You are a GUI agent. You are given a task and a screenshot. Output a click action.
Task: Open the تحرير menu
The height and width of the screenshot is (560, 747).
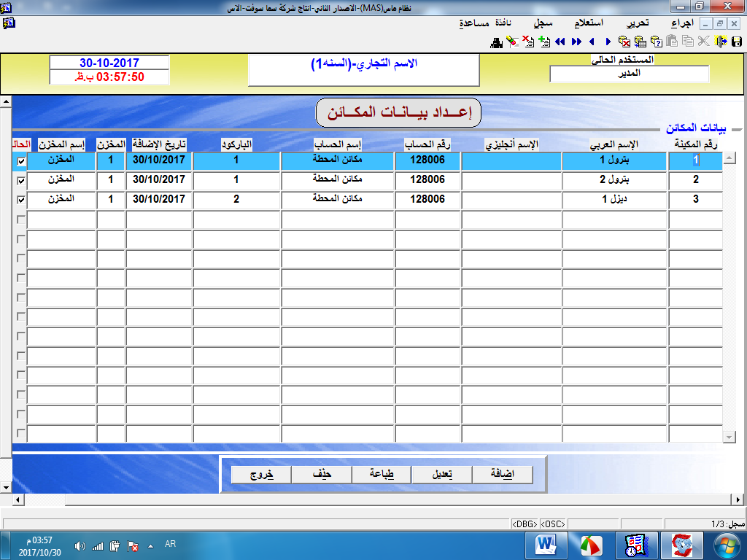pyautogui.click(x=638, y=23)
